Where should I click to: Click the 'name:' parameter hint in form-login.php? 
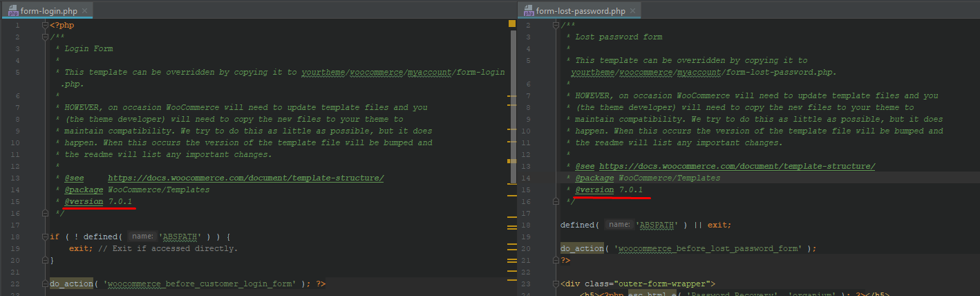coord(142,237)
